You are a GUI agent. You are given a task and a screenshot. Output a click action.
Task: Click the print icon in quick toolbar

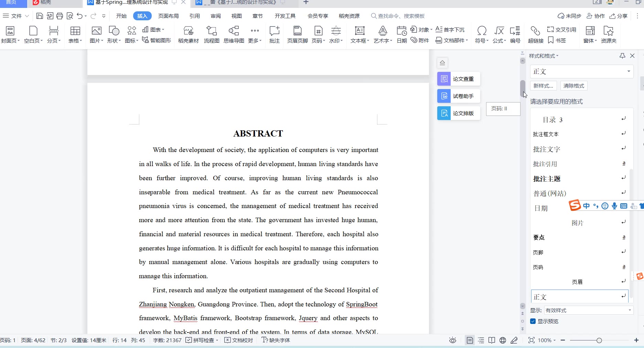(x=60, y=16)
